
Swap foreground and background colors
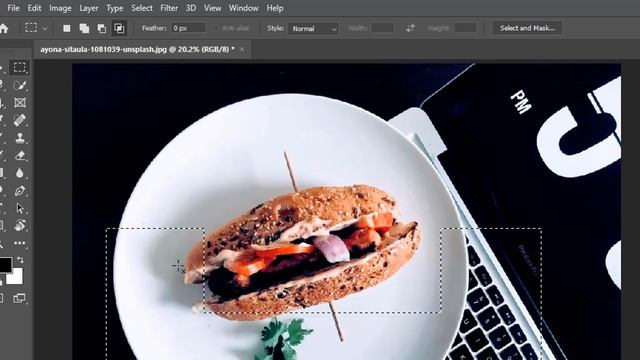pyautogui.click(x=20, y=260)
